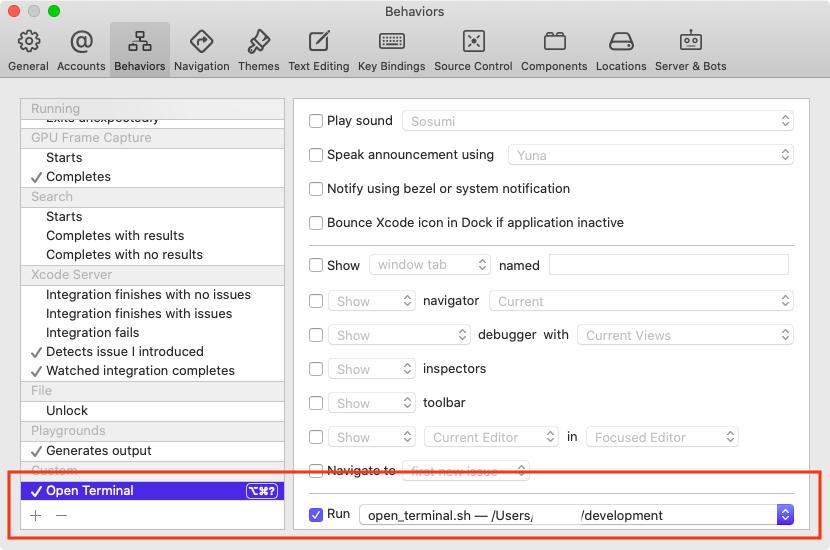830x550 pixels.
Task: Select Search Starts behavior
Action: point(152,217)
